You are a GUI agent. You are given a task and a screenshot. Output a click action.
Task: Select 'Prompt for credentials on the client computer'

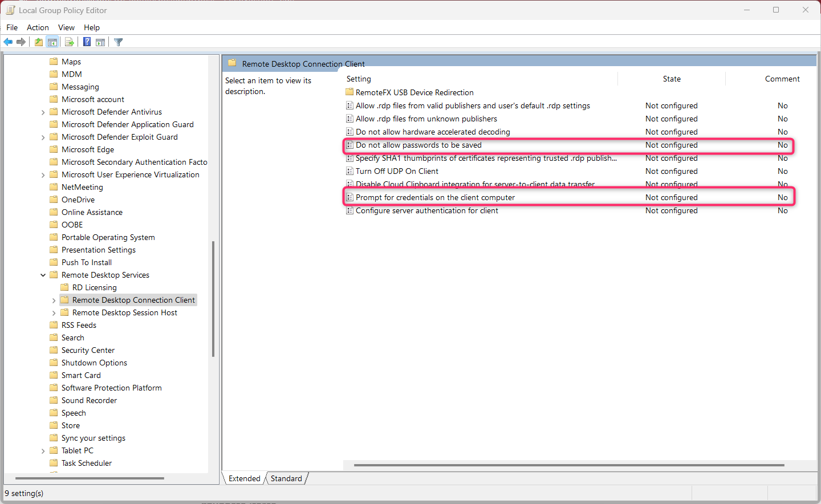click(x=435, y=198)
